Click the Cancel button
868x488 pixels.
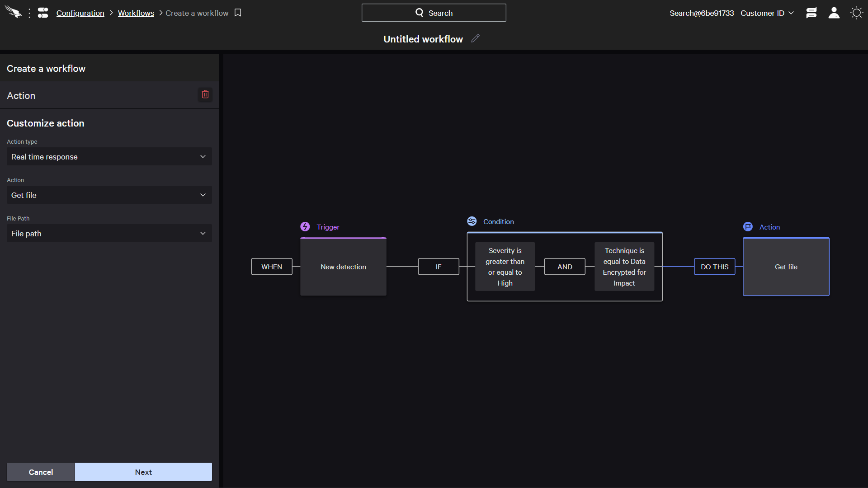coord(41,472)
